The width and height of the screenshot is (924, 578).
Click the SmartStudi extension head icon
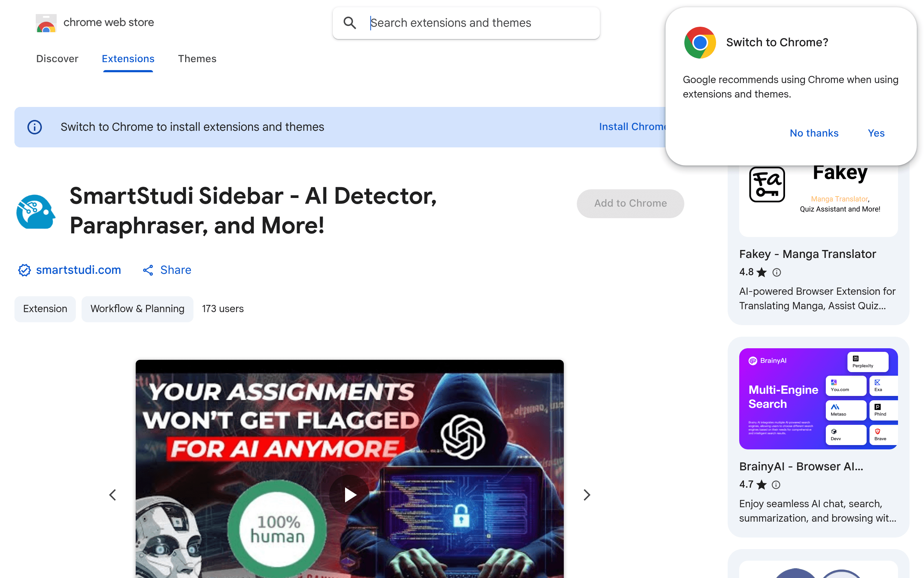36,211
